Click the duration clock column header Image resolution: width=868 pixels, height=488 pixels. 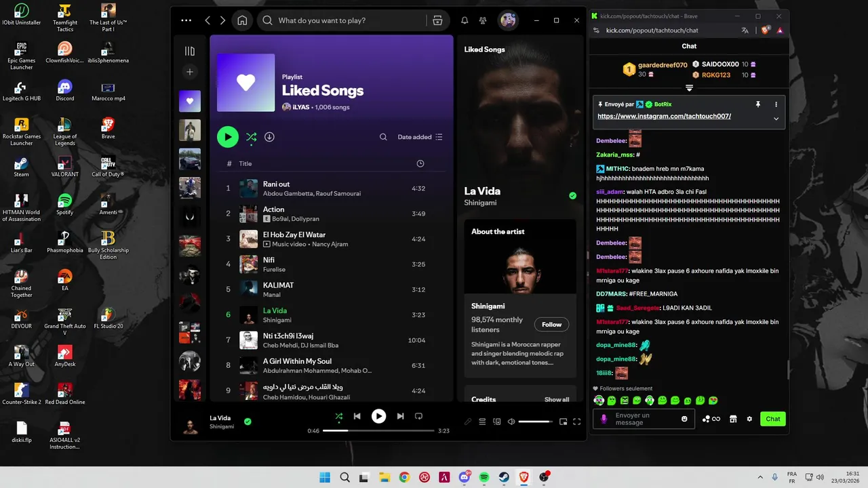point(420,163)
